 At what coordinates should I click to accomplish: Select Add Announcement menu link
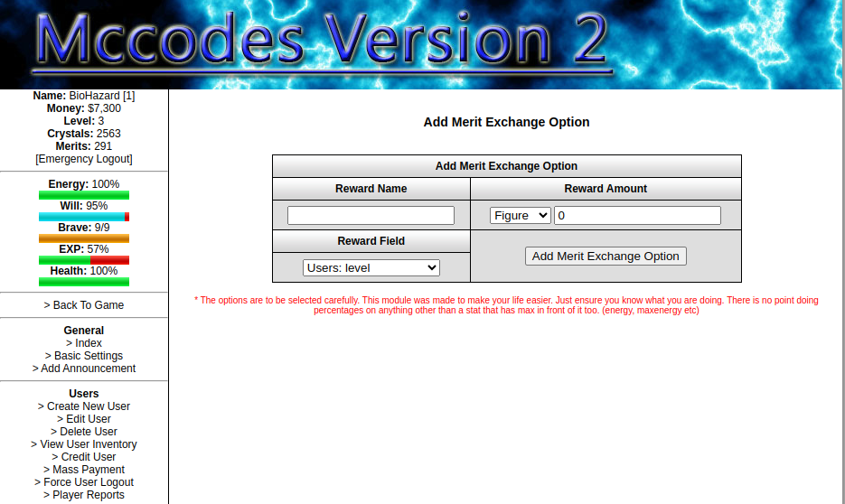[84, 369]
